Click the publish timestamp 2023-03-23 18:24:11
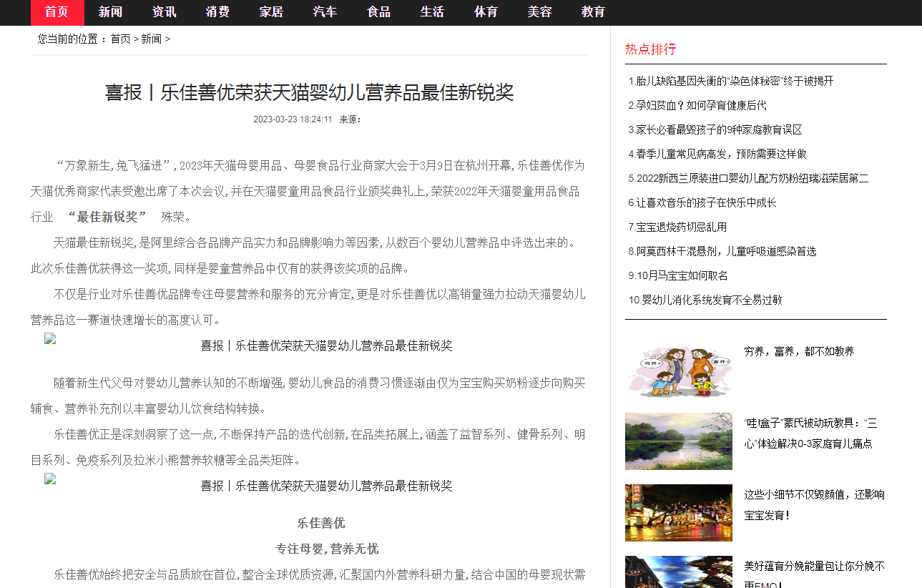 click(x=293, y=119)
